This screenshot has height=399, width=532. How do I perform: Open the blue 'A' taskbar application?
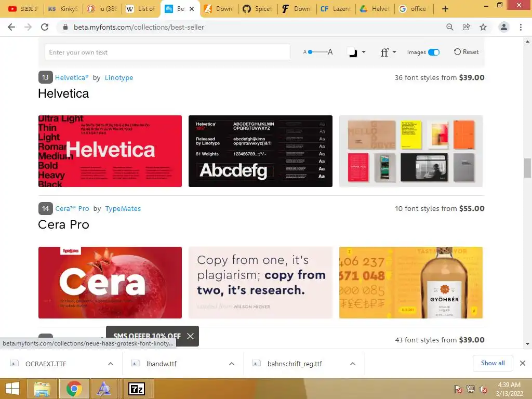(104, 389)
